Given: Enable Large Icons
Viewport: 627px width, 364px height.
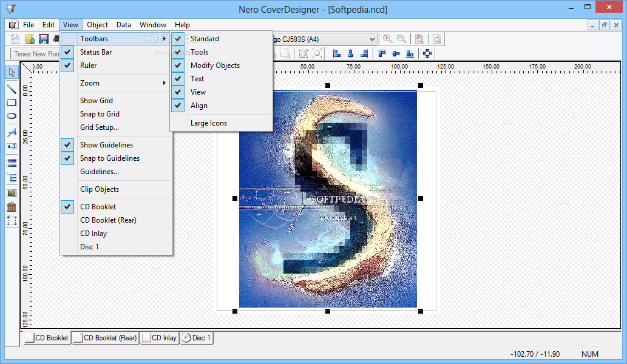Looking at the screenshot, I should (222, 123).
